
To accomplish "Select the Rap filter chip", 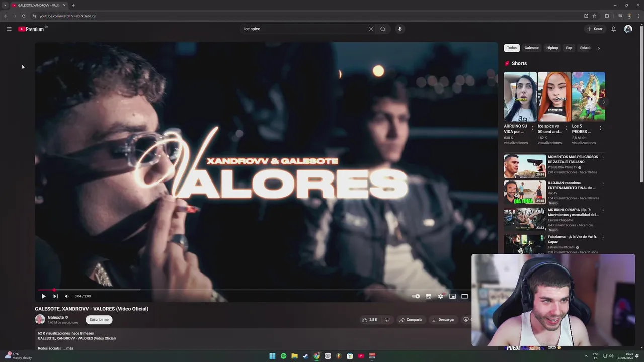I will click(569, 48).
